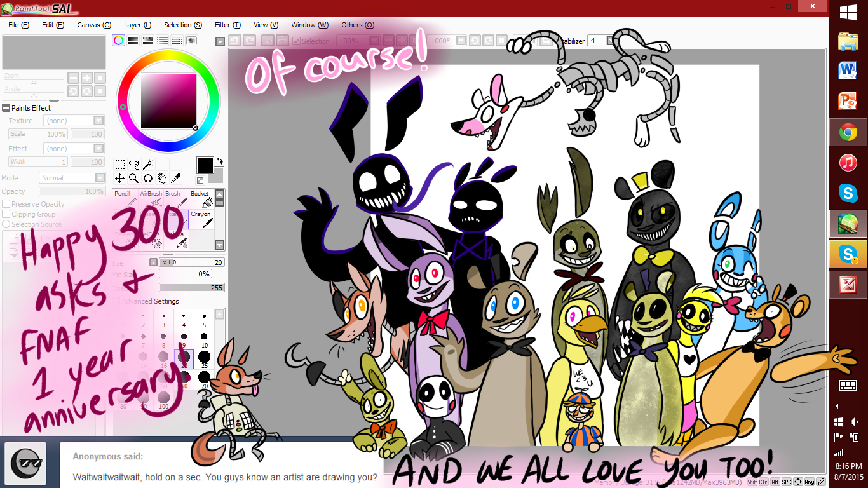Select the Lasso tool

tap(133, 165)
